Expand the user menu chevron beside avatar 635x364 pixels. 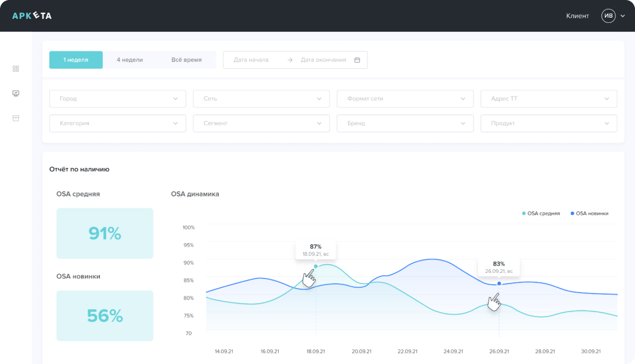pos(623,16)
